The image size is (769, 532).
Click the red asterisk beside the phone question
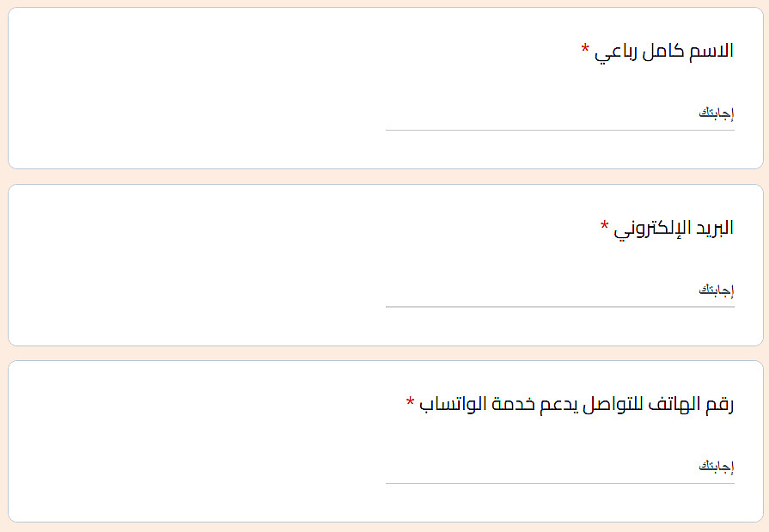[x=410, y=401]
